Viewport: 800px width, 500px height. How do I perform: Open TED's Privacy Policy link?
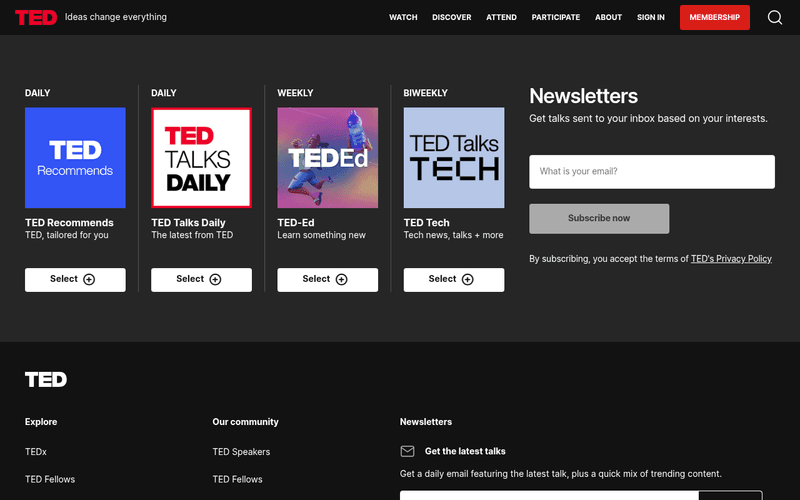731,259
